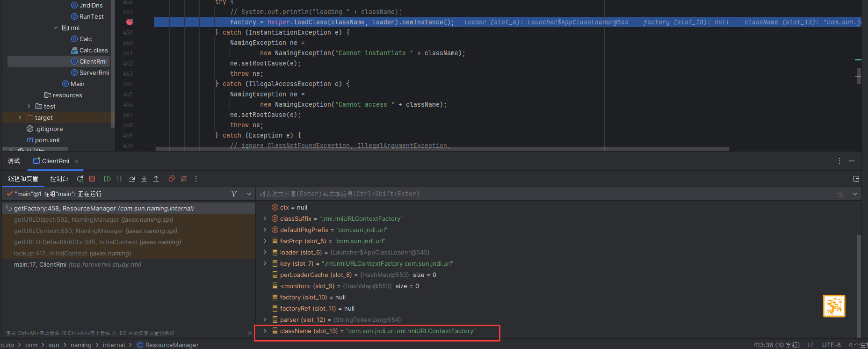Select the lookup:417 InitialContext frame
The height and width of the screenshot is (349, 868).
pyautogui.click(x=129, y=253)
